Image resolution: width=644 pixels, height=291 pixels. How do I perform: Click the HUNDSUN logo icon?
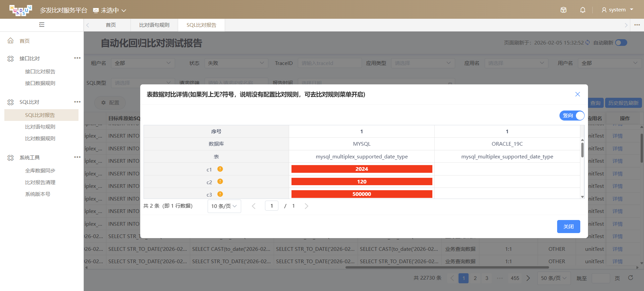point(21,10)
